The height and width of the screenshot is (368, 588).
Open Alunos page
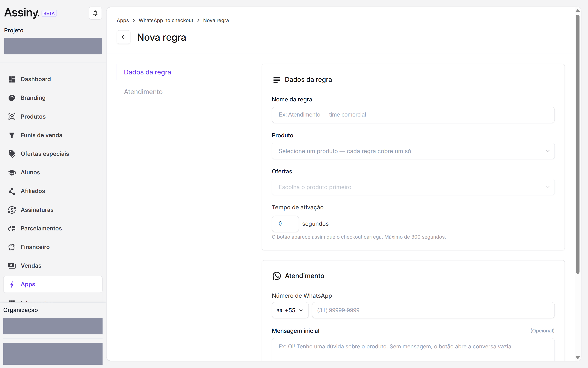pyautogui.click(x=53, y=173)
